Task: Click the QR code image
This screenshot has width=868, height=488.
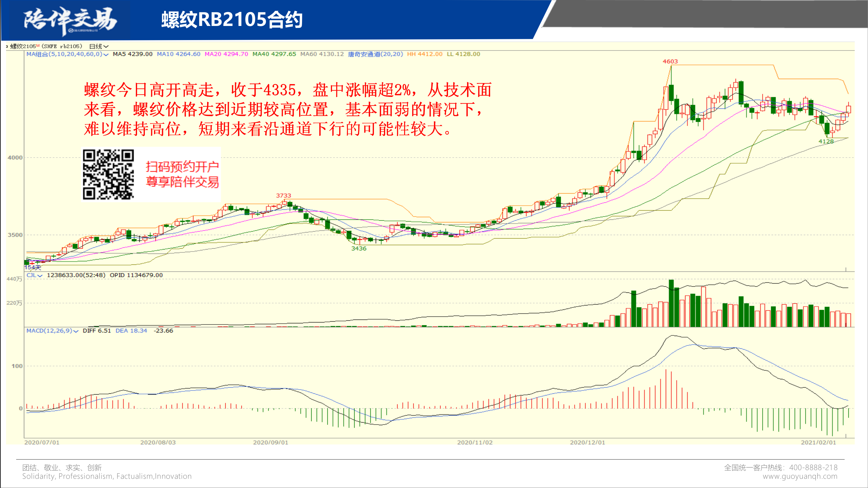Action: click(x=108, y=174)
